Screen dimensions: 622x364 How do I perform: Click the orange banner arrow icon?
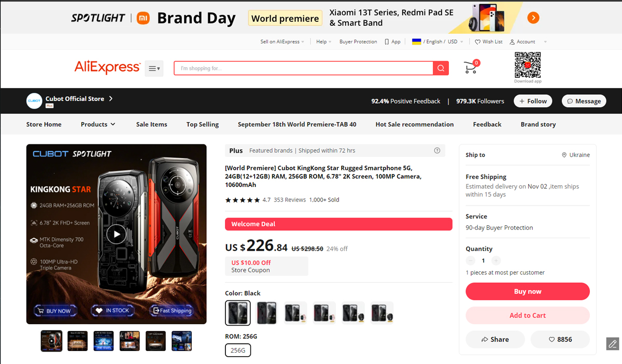pyautogui.click(x=533, y=18)
